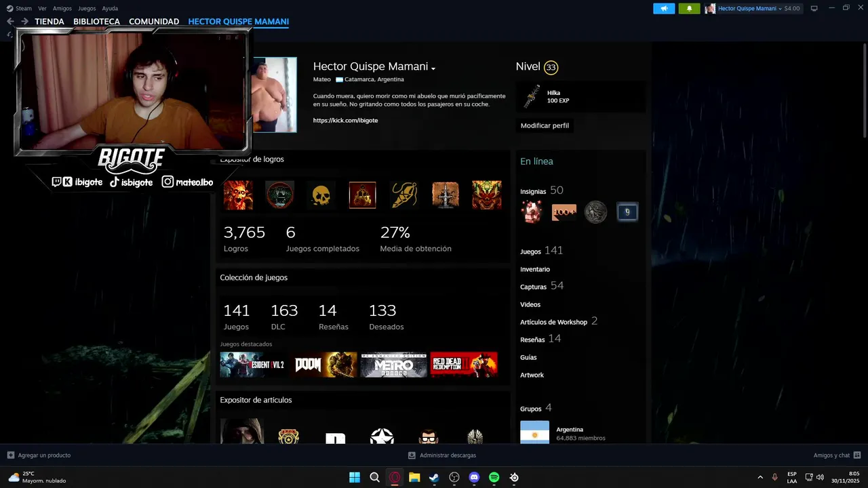Open the yellow skull achievement icon
The width and height of the screenshot is (868, 488).
[321, 195]
